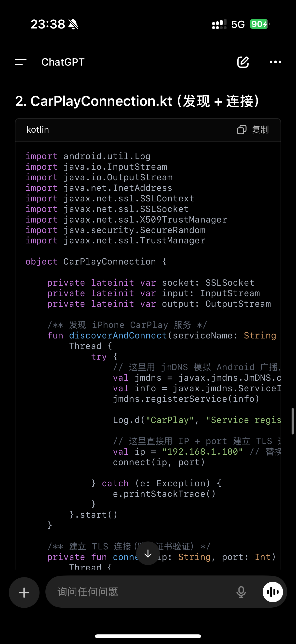
Task: Start a new chat with compose icon
Action: [x=243, y=62]
